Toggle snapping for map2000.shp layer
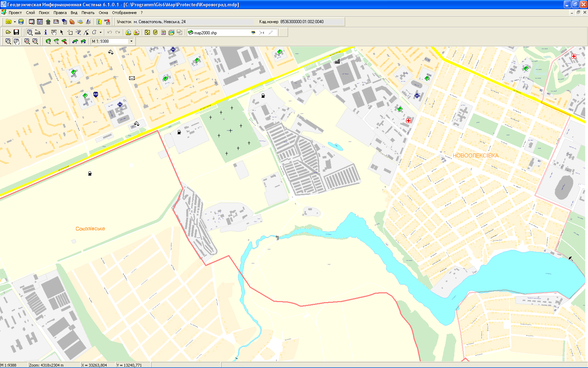 (x=262, y=33)
